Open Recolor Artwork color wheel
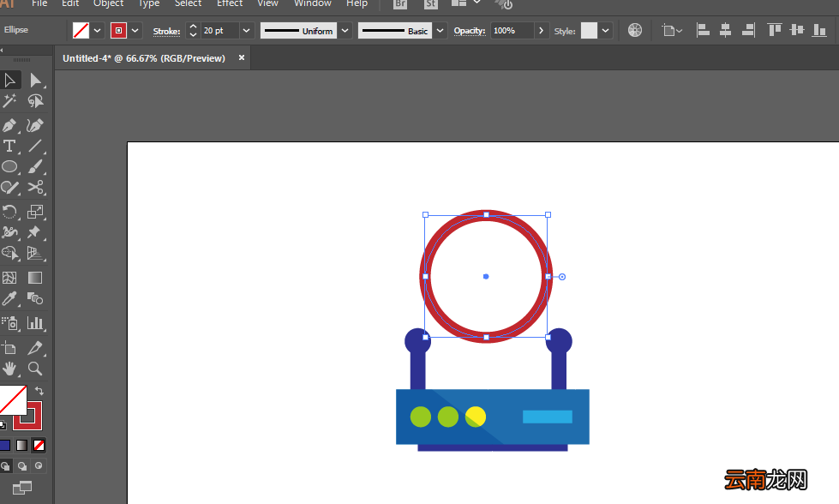Image resolution: width=839 pixels, height=504 pixels. [x=635, y=31]
